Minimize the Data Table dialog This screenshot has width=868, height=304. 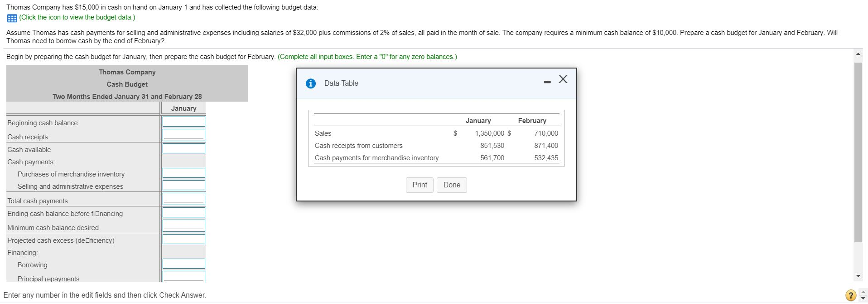click(547, 82)
